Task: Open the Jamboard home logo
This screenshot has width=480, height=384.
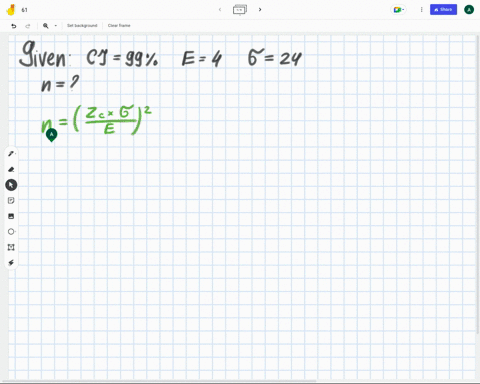Action: 11,10
